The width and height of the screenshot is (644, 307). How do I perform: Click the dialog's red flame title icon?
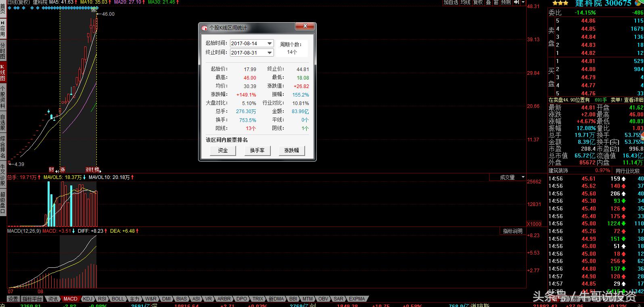tap(204, 28)
